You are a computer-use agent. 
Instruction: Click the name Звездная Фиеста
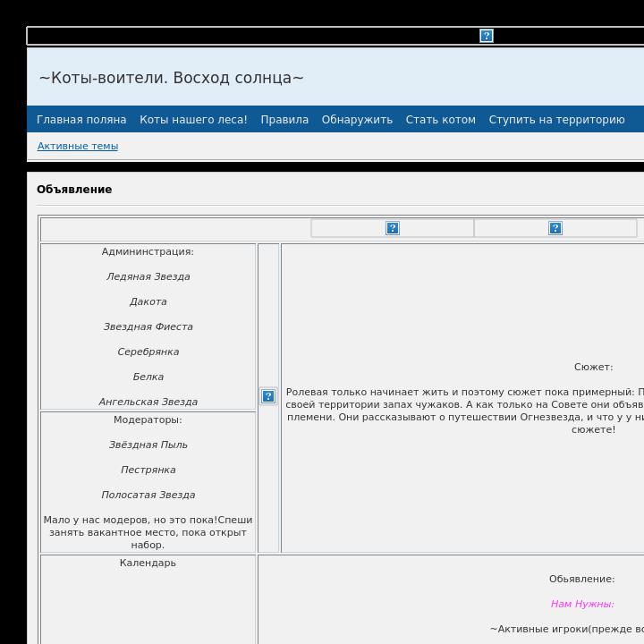(x=148, y=327)
